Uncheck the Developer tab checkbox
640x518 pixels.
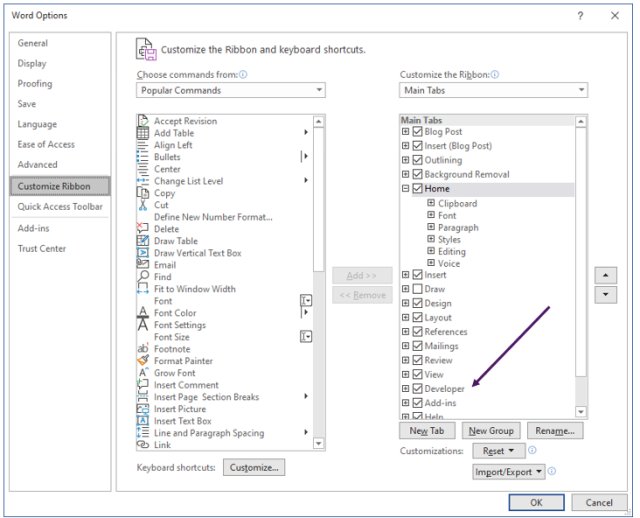[417, 388]
